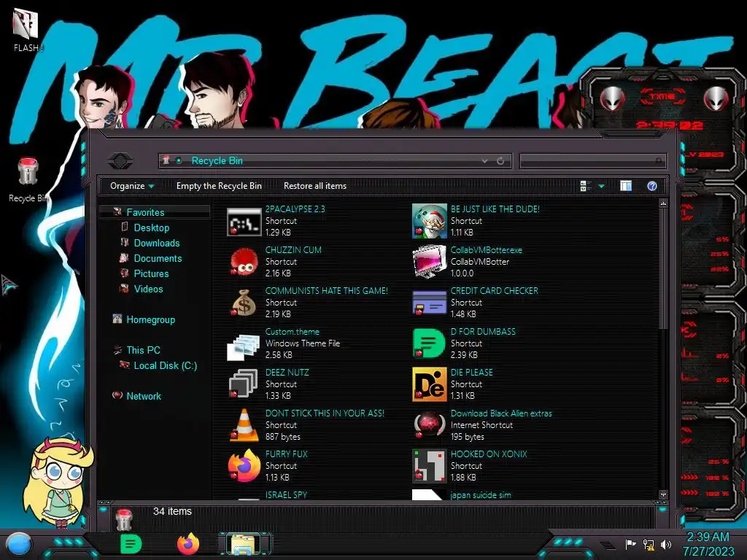Screen dimensions: 747x560
Task: Open the Action Center flag icon
Action: tap(630, 544)
